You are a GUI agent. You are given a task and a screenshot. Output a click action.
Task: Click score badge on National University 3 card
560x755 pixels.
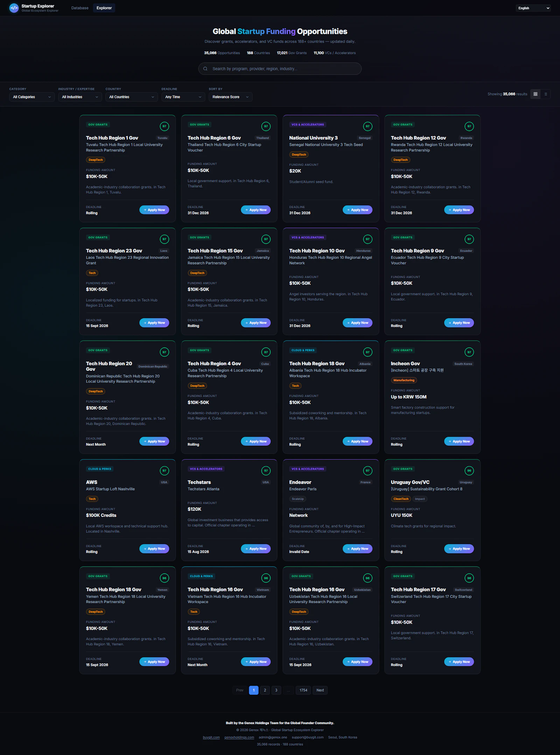point(367,126)
